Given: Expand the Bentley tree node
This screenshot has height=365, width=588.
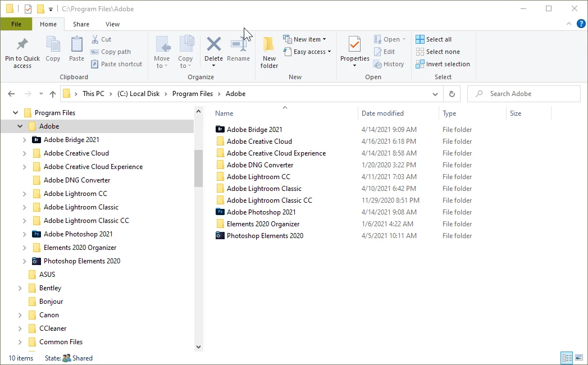Looking at the screenshot, I should [x=20, y=289].
